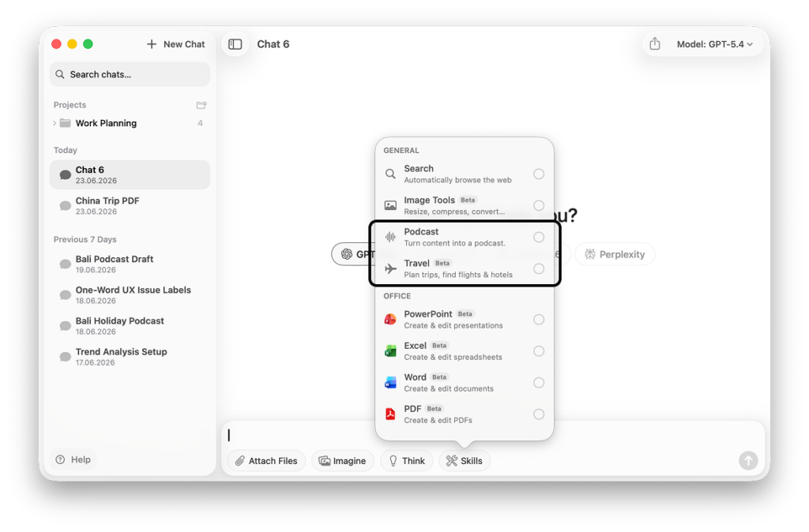Open One-Word UX Issue Labels chat
Viewport: 809px width, 532px height.
[130, 295]
